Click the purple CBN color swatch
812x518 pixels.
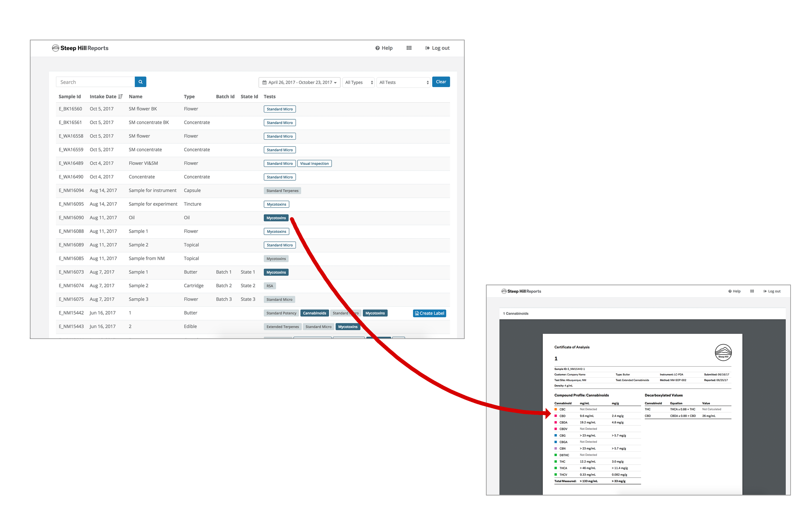pyautogui.click(x=556, y=448)
